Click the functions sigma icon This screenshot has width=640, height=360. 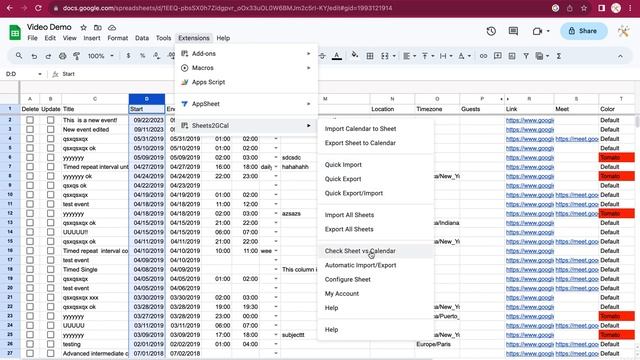[559, 56]
